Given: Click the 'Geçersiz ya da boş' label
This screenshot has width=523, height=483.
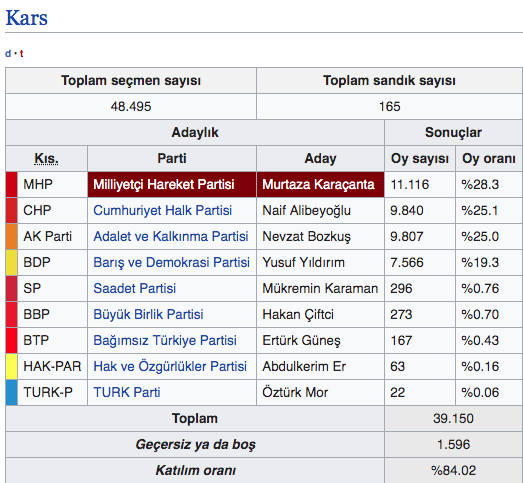Looking at the screenshot, I should coord(195,444).
